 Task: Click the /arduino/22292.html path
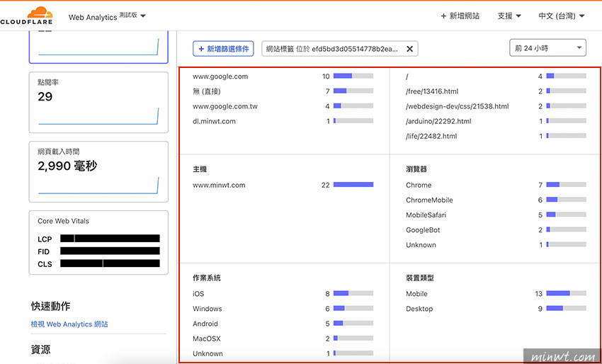[438, 121]
